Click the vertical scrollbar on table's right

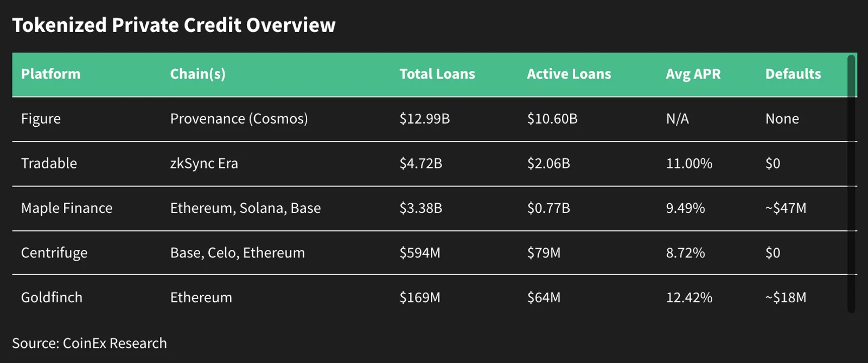pos(851,184)
